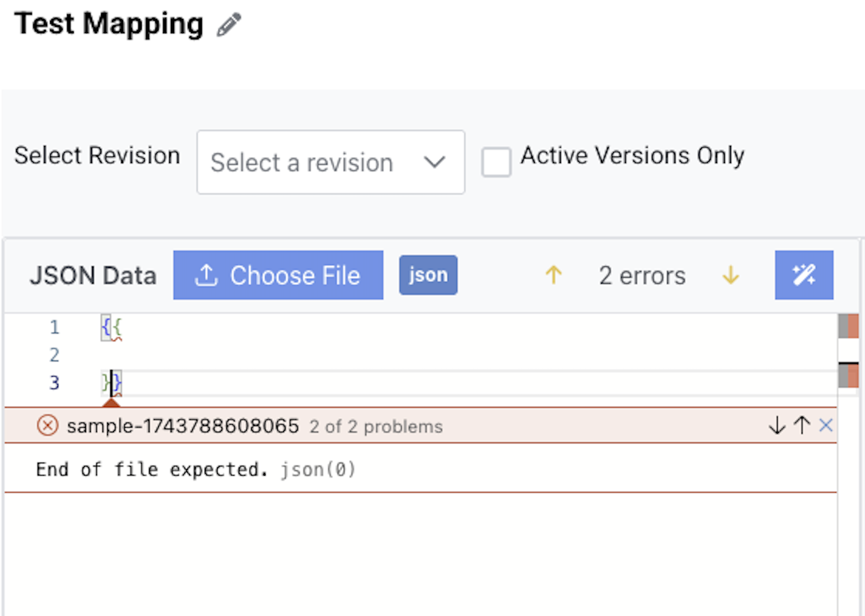Image resolution: width=865 pixels, height=616 pixels.
Task: Open the Select a revision dropdown
Action: (x=331, y=162)
